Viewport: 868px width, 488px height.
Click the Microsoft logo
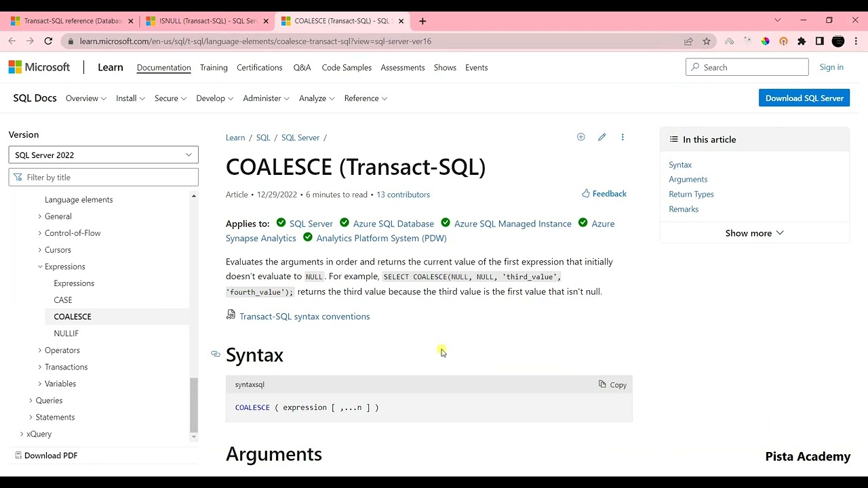39,67
